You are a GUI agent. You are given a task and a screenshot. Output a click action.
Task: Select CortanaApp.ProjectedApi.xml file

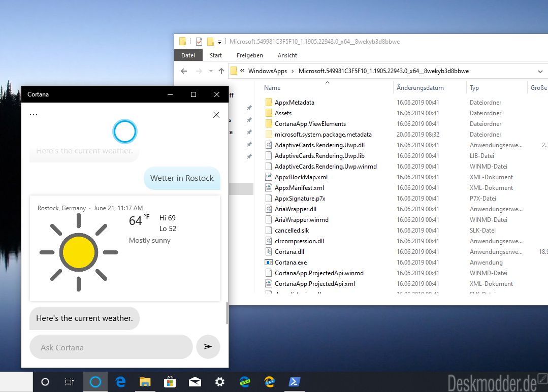tap(315, 284)
